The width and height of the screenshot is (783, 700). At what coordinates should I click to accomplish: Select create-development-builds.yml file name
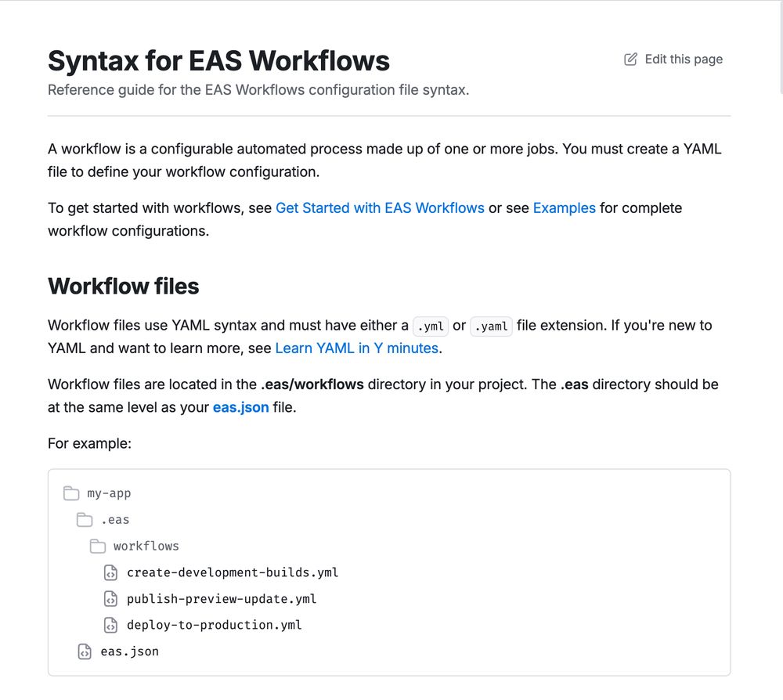pyautogui.click(x=233, y=572)
